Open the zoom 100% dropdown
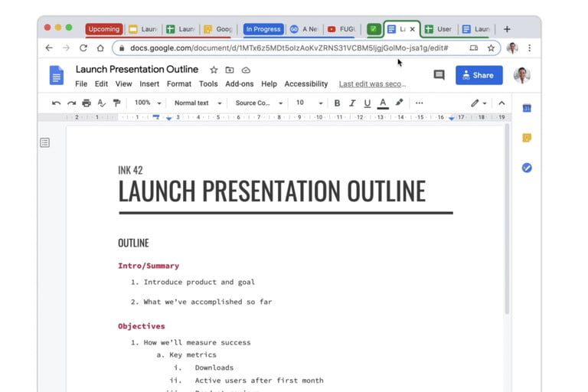This screenshot has width=588, height=392. (148, 103)
